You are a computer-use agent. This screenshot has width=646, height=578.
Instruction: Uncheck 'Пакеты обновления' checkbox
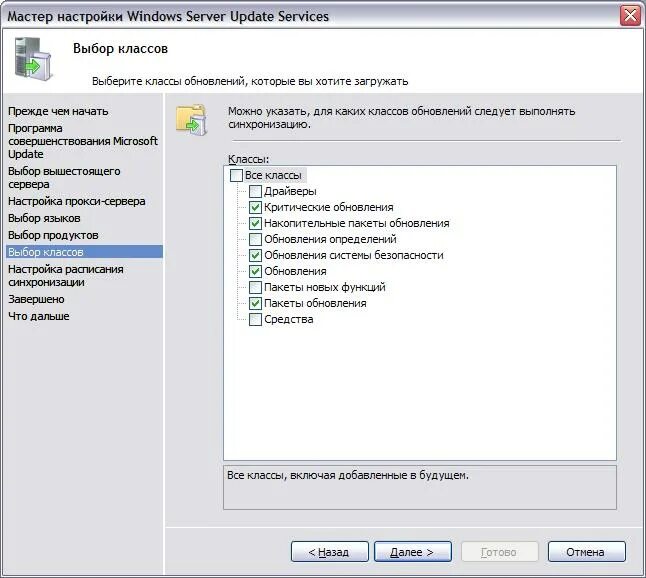[255, 303]
